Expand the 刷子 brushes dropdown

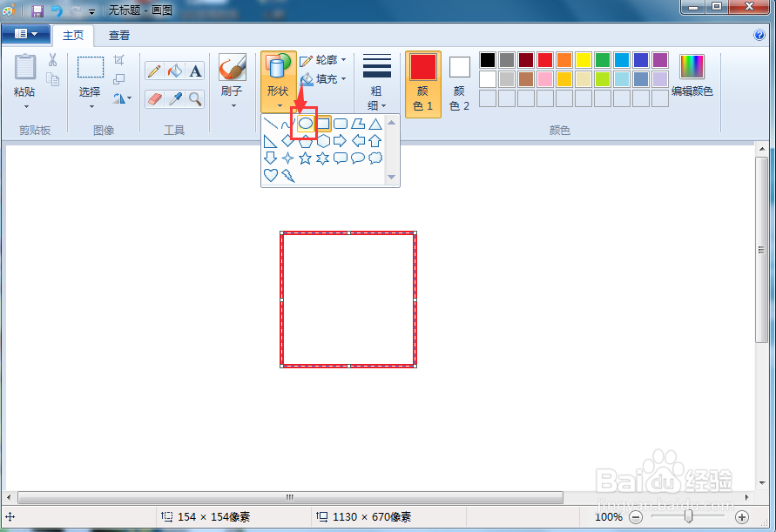(233, 106)
